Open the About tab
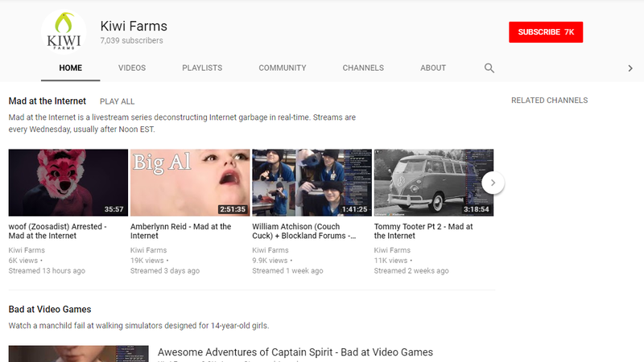Viewport: 644px width, 362px height. pos(433,68)
